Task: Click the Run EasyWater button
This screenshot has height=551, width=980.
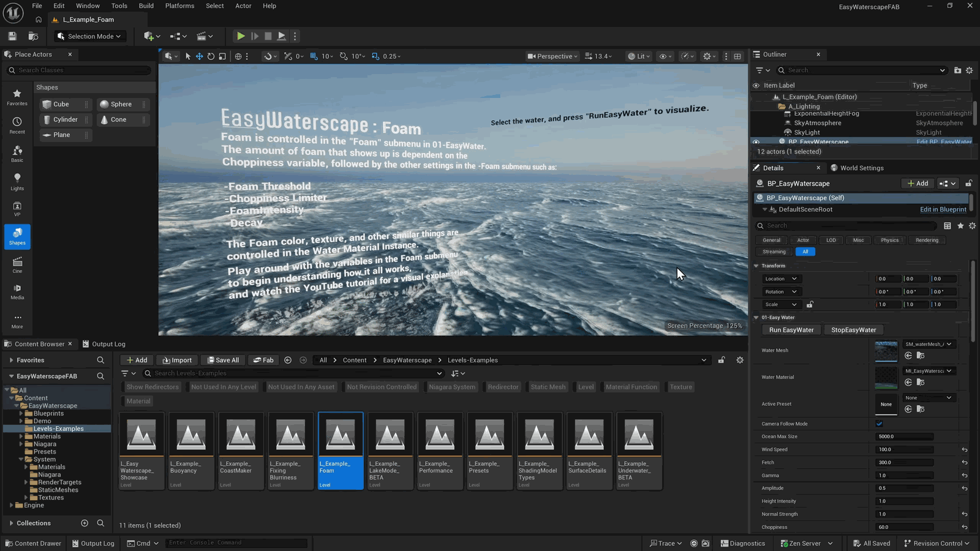Action: point(791,330)
